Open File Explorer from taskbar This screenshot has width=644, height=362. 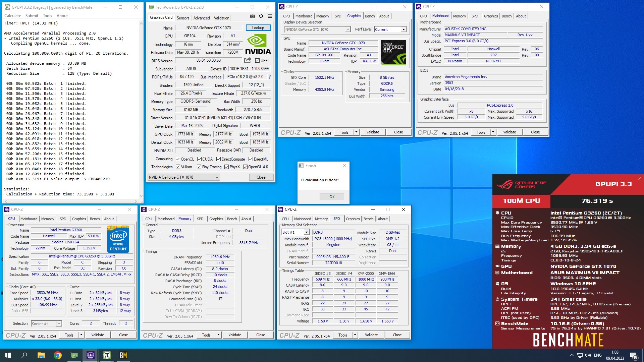click(x=41, y=355)
